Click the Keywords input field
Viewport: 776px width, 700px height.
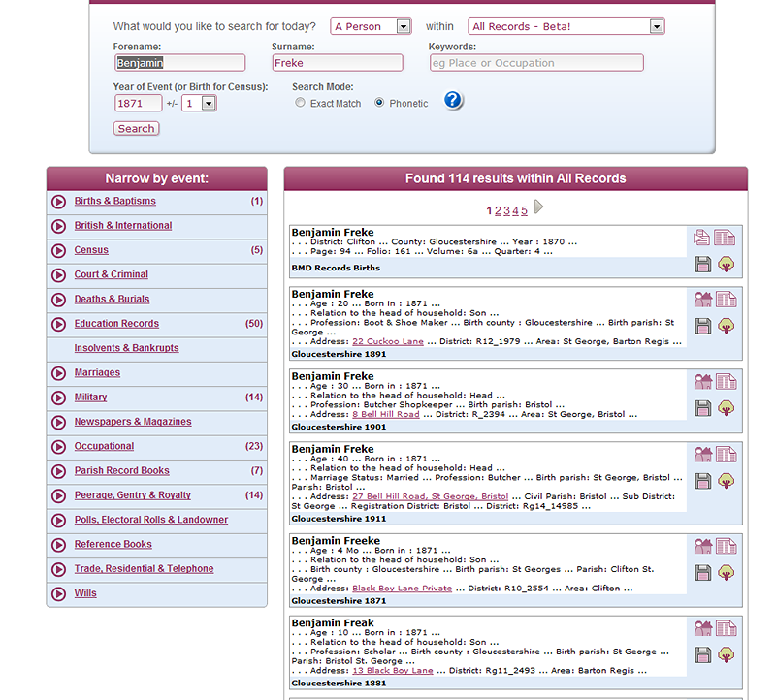click(x=536, y=63)
